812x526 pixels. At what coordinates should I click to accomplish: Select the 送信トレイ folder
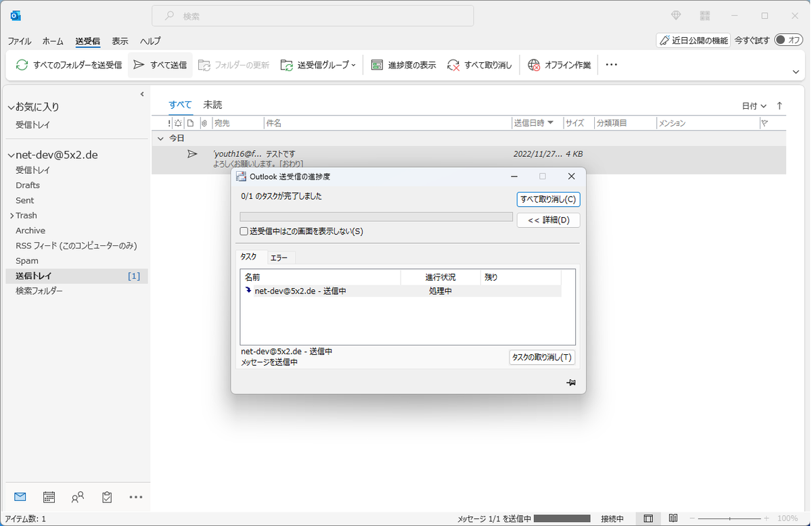(76, 276)
